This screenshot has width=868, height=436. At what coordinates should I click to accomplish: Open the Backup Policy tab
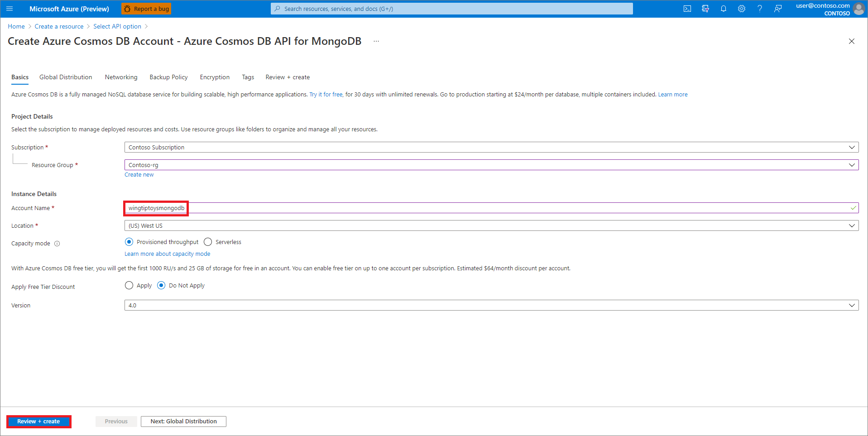(x=168, y=77)
